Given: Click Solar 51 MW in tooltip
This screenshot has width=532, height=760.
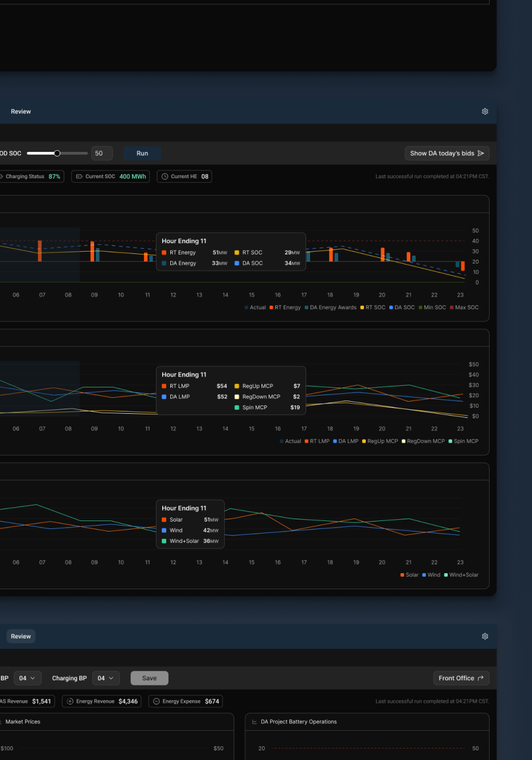Looking at the screenshot, I should (x=211, y=520).
